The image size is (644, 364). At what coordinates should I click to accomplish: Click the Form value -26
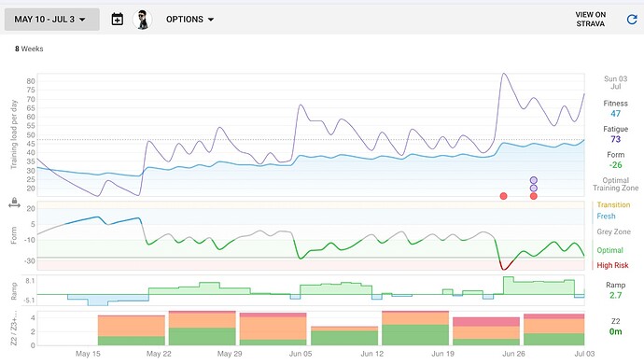tap(615, 165)
